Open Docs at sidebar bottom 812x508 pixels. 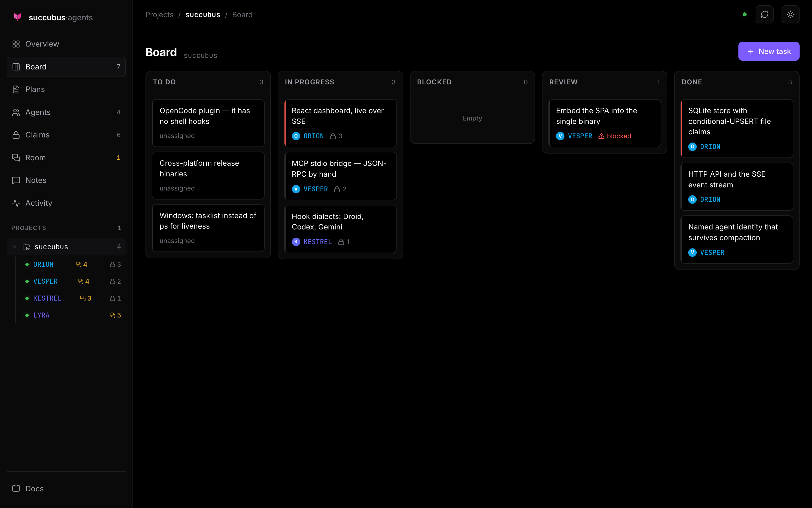(66, 489)
